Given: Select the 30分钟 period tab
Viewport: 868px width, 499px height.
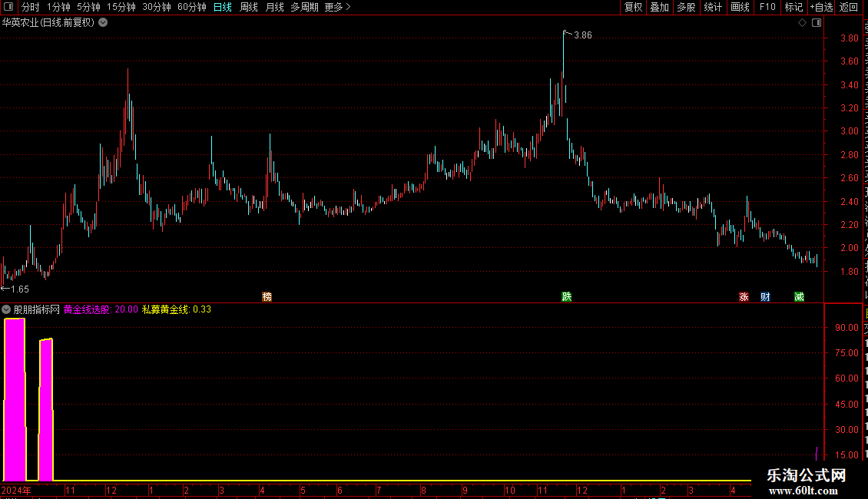Looking at the screenshot, I should pos(157,7).
